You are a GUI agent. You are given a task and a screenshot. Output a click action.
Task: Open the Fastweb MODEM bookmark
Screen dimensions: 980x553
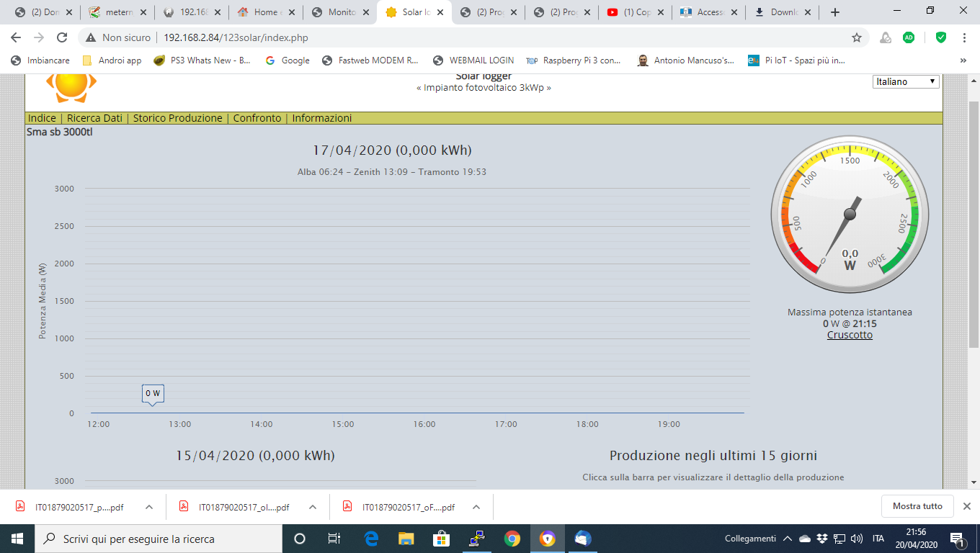pos(370,60)
